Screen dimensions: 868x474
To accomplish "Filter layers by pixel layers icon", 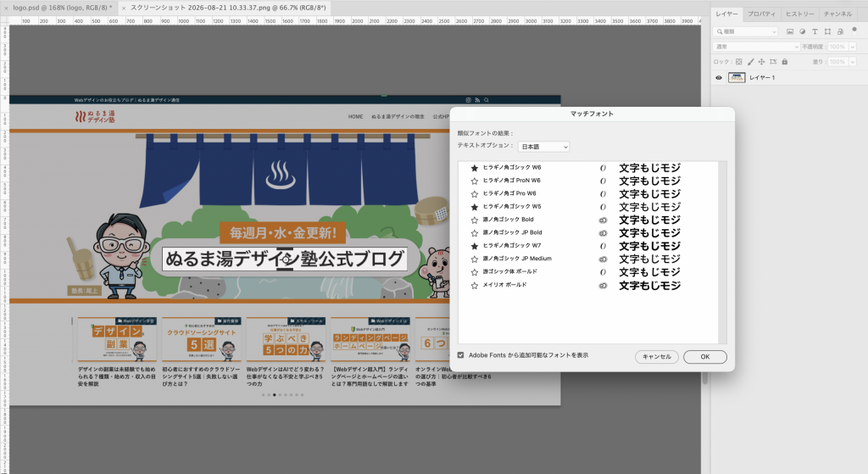I will coord(790,31).
